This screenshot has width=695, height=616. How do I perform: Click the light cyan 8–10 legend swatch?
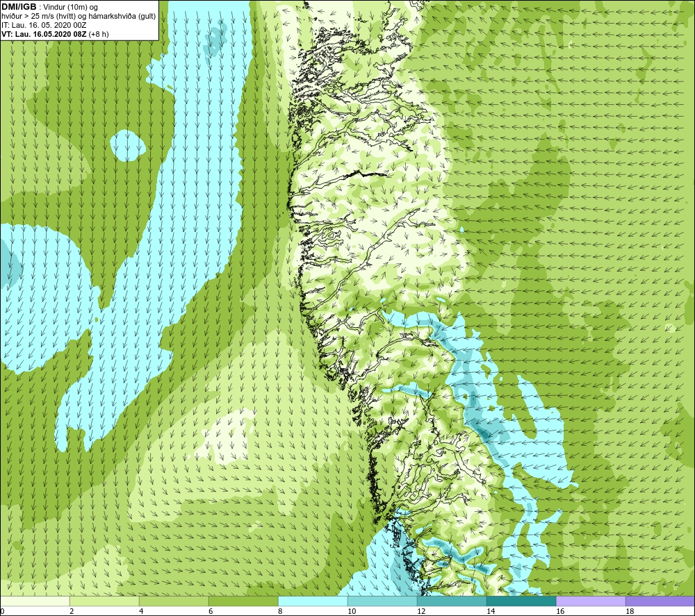[x=313, y=601]
